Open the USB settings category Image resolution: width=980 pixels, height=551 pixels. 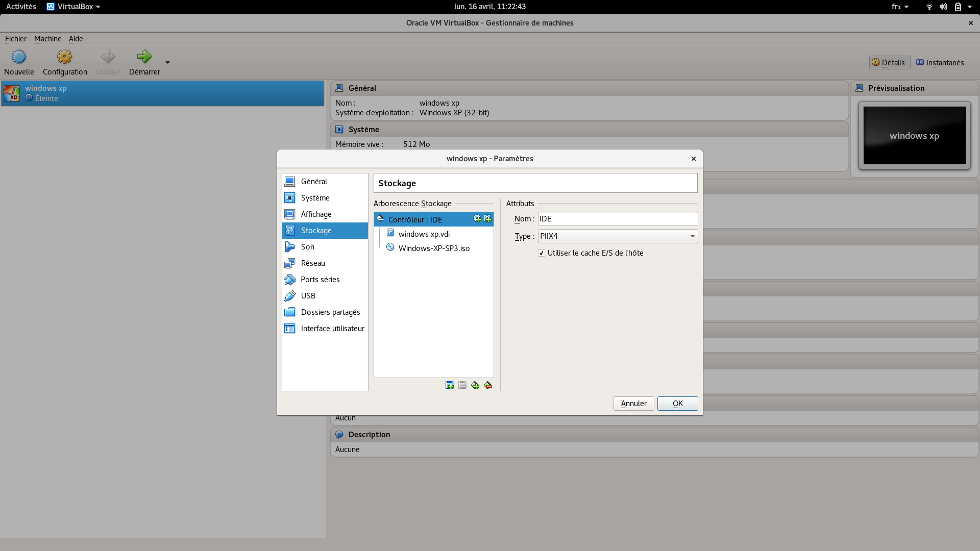308,296
